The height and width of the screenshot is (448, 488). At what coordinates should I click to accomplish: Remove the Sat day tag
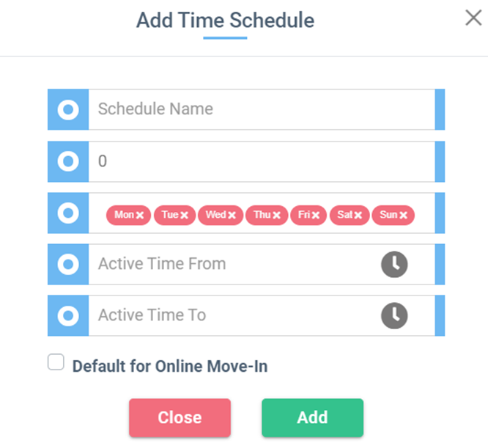pyautogui.click(x=358, y=215)
